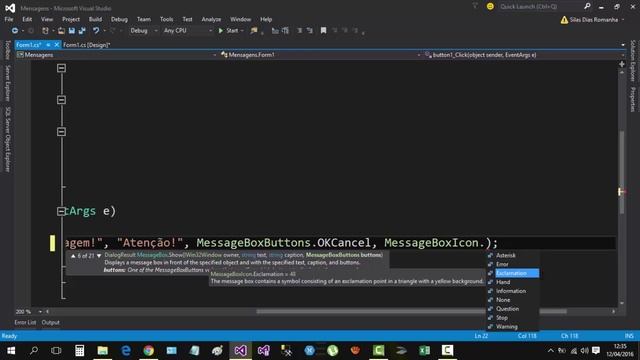
Task: Open Google Chrome from the taskbar
Action: (x=149, y=350)
